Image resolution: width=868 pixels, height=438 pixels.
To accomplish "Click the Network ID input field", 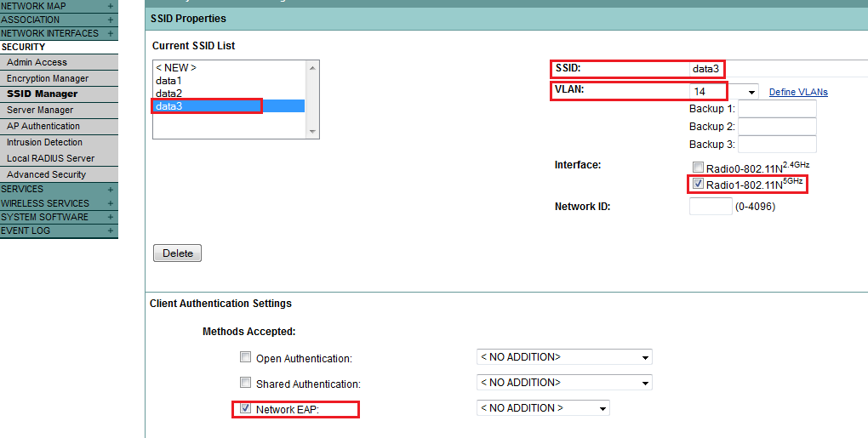I will (711, 207).
